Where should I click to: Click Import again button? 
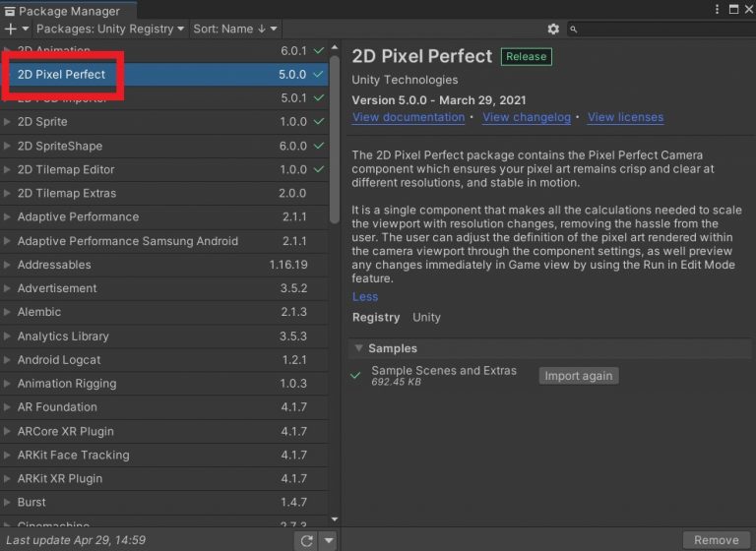(x=579, y=376)
